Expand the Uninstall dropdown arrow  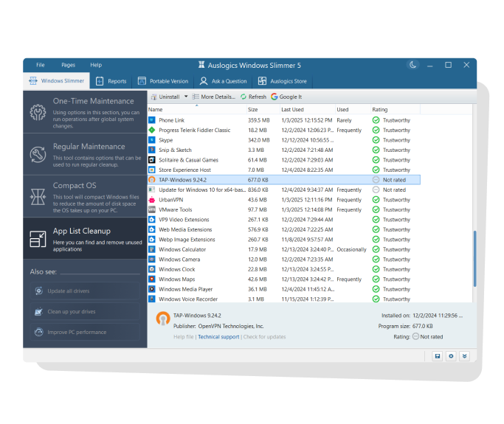coord(186,97)
